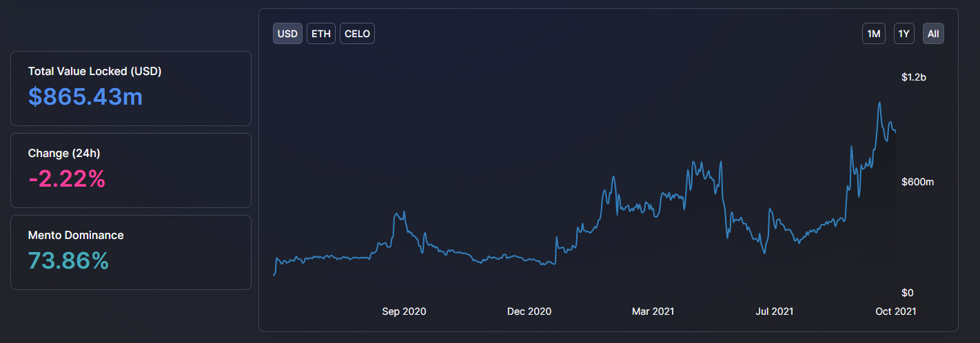Click the Jul 2021 x-axis label
Screen dimensions: 980x343
point(775,311)
